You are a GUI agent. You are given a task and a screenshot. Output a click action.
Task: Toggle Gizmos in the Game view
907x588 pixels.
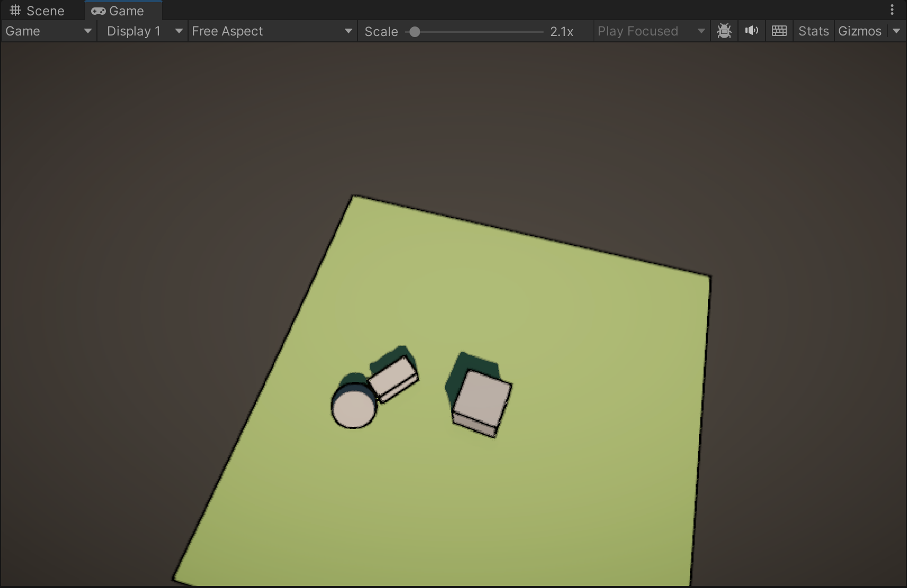(x=859, y=31)
